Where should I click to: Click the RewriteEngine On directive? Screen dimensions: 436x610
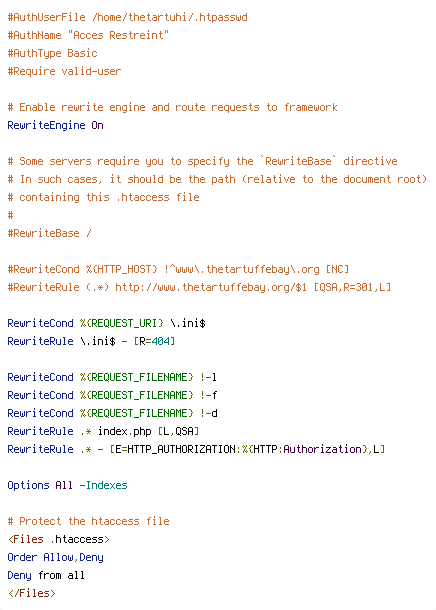pos(55,125)
